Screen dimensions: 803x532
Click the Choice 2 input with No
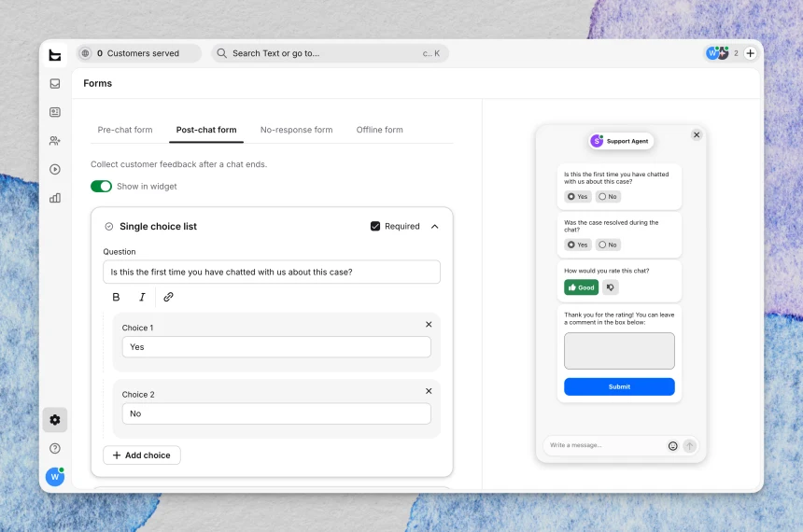[276, 413]
